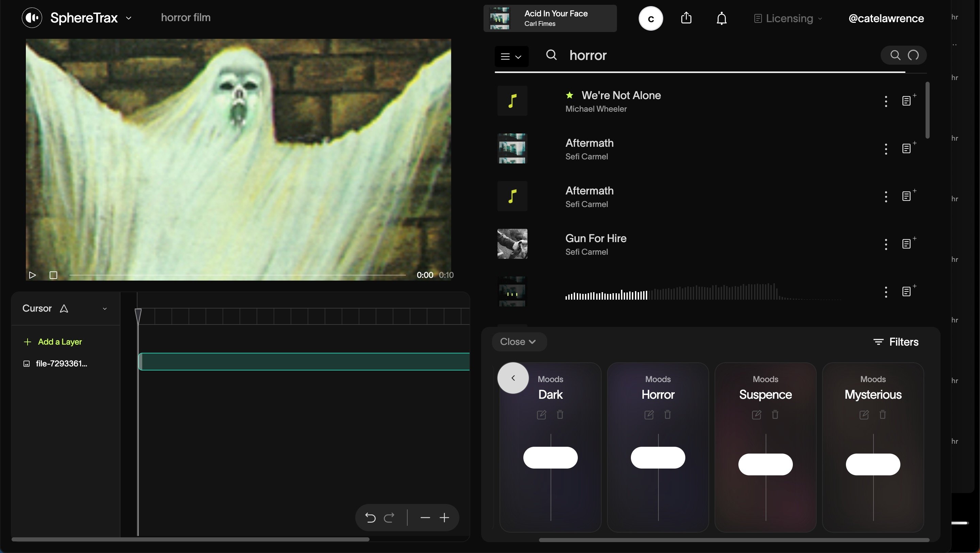This screenshot has width=980, height=553.
Task: Add the waveform track to the playlist
Action: (909, 291)
